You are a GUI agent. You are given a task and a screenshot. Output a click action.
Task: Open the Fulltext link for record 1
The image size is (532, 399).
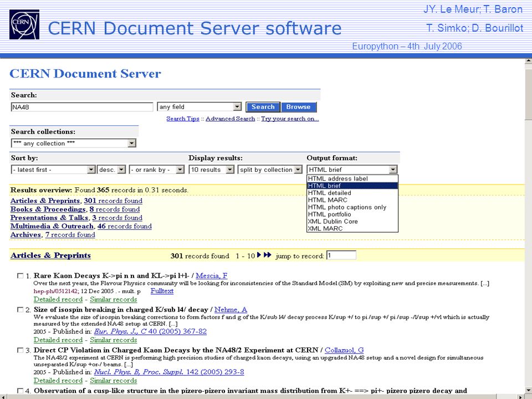[x=162, y=291]
